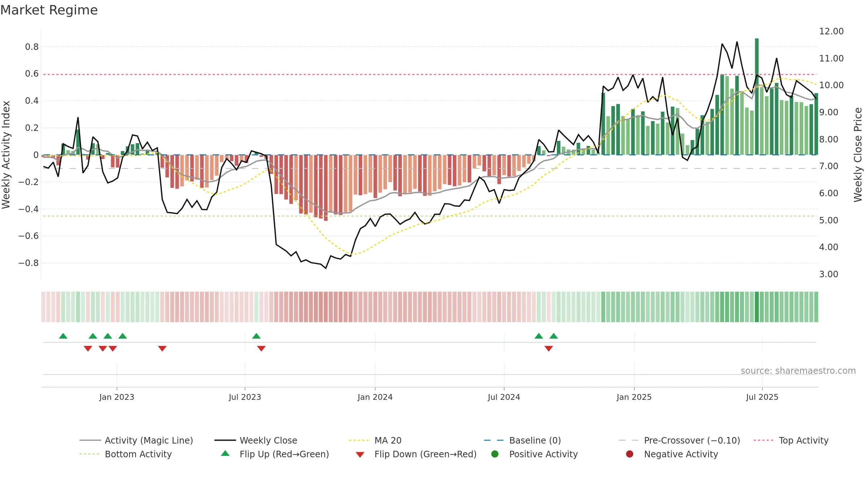868x488 pixels.
Task: Click the source: sharemaestro.com text
Action: [x=798, y=371]
